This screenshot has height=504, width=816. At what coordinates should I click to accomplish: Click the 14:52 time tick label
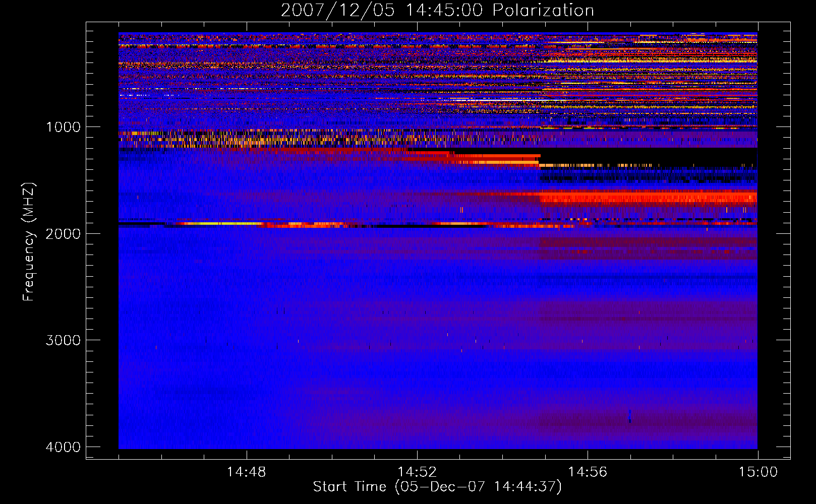pos(417,472)
